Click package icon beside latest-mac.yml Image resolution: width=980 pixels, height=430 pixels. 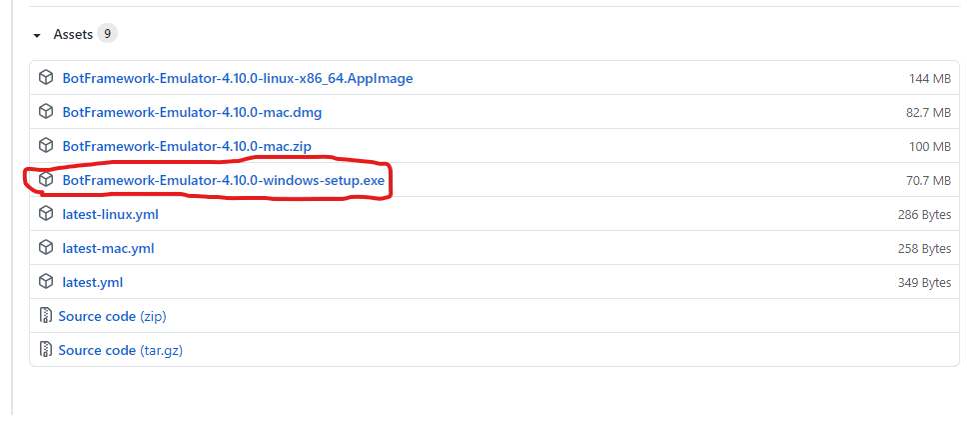click(x=46, y=247)
